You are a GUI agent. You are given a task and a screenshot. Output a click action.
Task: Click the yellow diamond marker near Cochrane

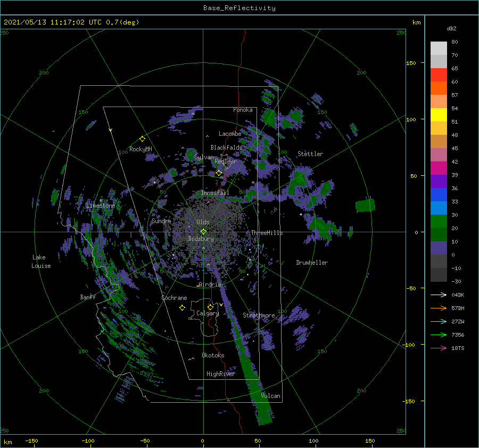(x=182, y=308)
